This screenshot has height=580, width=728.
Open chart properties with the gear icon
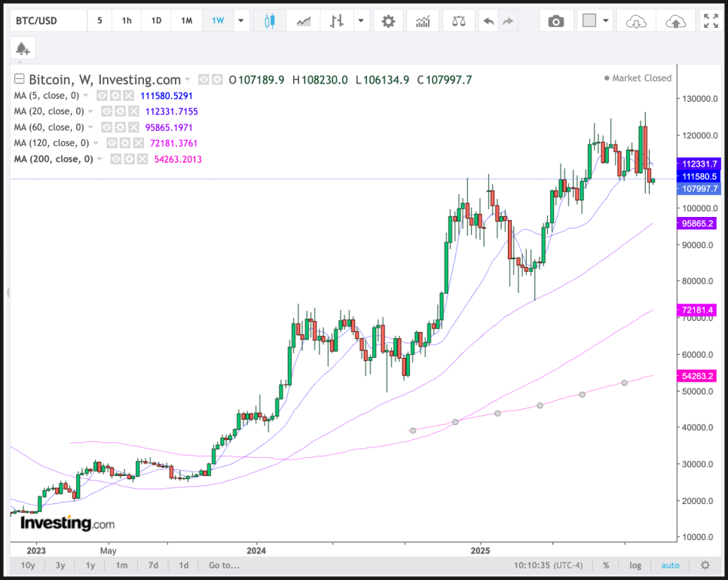(x=388, y=21)
